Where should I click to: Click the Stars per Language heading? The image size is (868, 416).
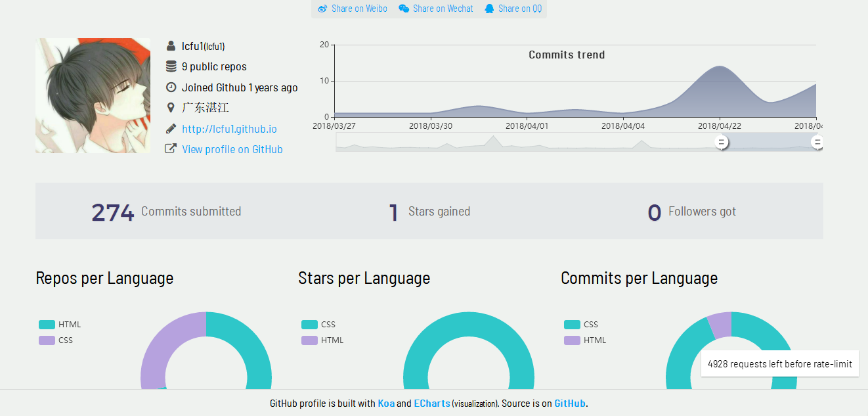(364, 279)
